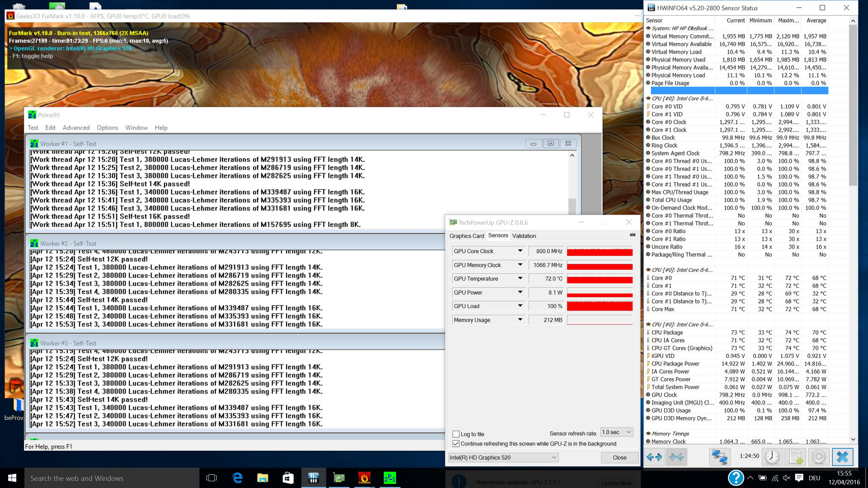Click the HWiNFO collapse columns arrows button
Screen dimensions: 868x488
676,457
